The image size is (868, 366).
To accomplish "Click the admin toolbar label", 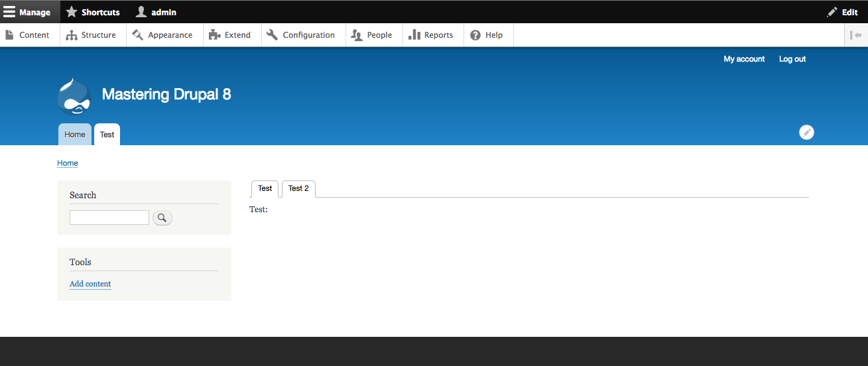I will [164, 12].
